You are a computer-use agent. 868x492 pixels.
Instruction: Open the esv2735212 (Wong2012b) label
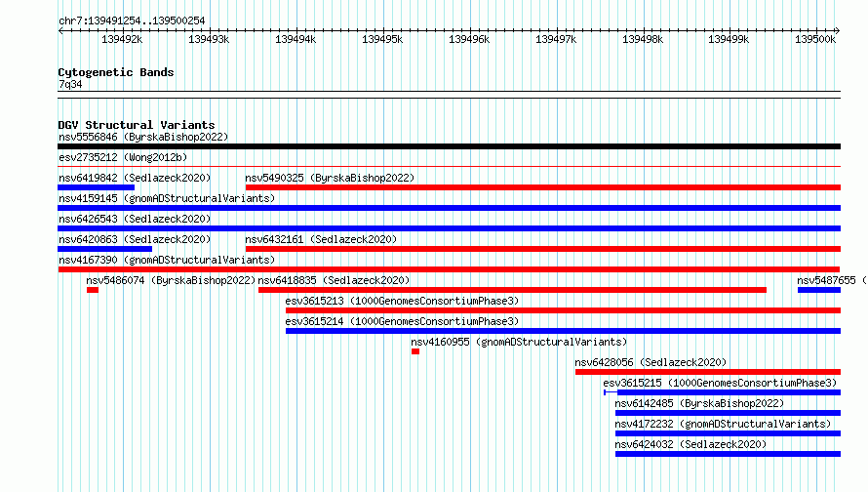tap(123, 157)
